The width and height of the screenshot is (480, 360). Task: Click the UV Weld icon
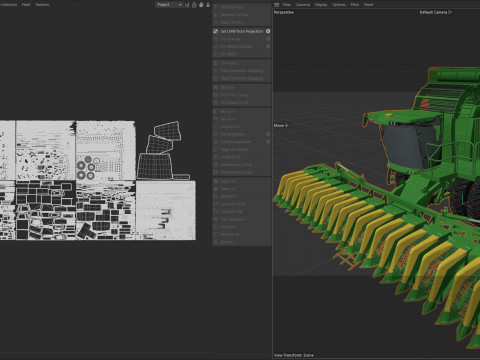pos(216,54)
